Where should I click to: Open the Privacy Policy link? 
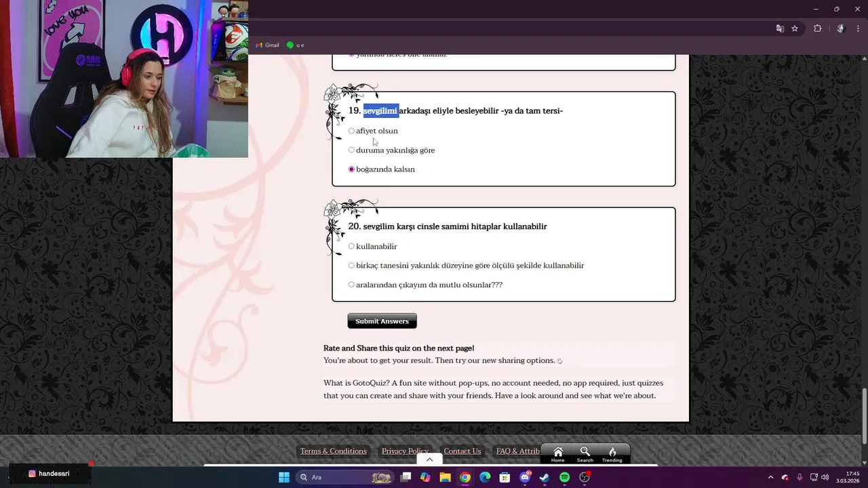tap(405, 451)
